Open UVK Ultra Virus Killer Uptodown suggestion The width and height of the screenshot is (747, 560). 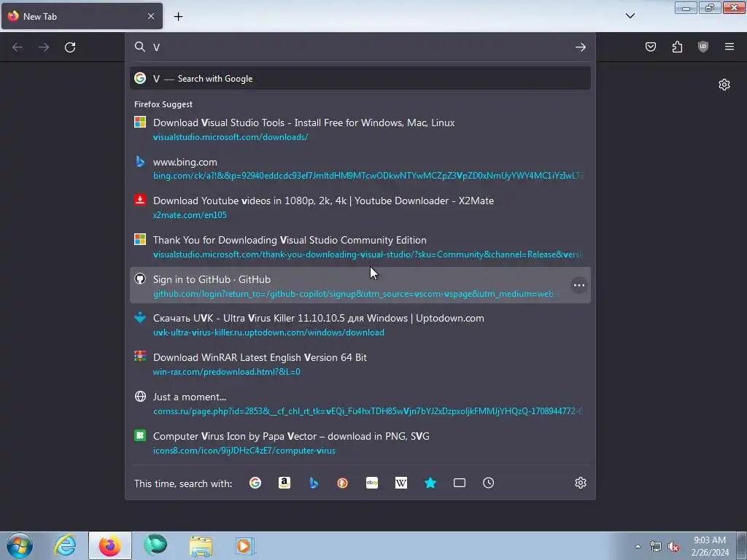[360, 324]
